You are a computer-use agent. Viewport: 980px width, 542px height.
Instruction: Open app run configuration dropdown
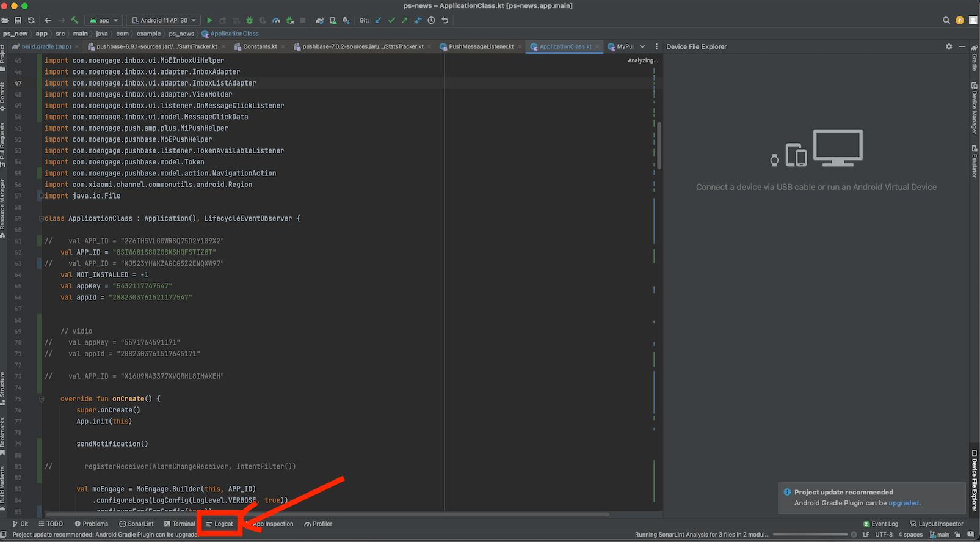pyautogui.click(x=104, y=20)
